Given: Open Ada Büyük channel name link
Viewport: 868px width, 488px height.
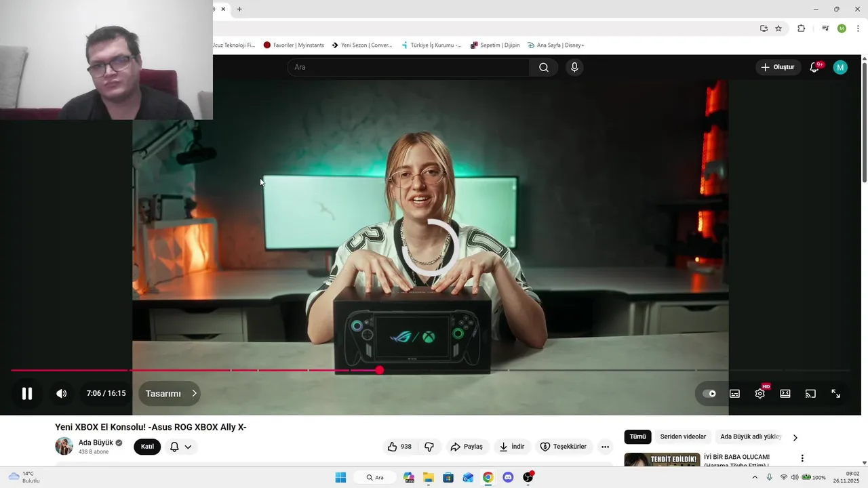Looking at the screenshot, I should (x=96, y=443).
